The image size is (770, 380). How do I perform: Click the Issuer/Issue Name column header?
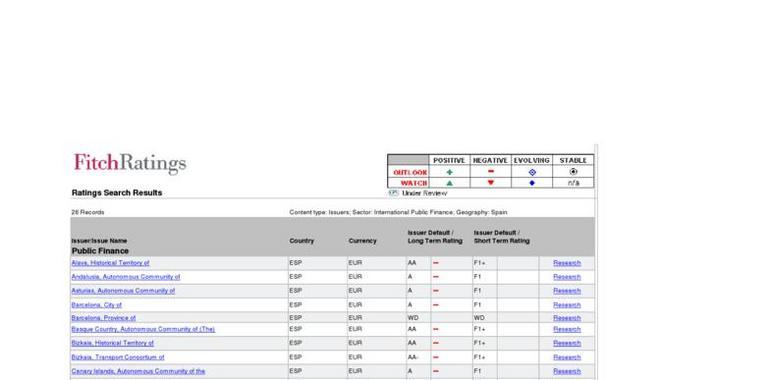coord(99,241)
